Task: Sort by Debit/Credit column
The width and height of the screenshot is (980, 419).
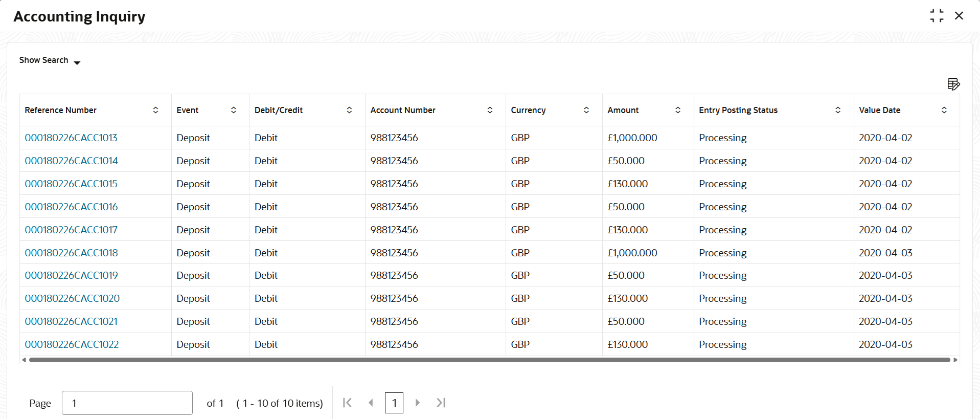Action: click(349, 110)
